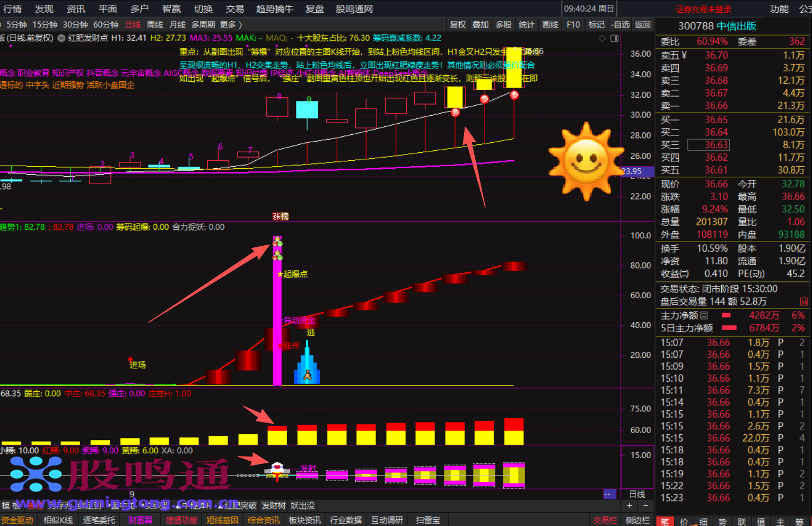Click the diamond icon atop the chart
Screen dimensions: 812x526
coord(602,38)
